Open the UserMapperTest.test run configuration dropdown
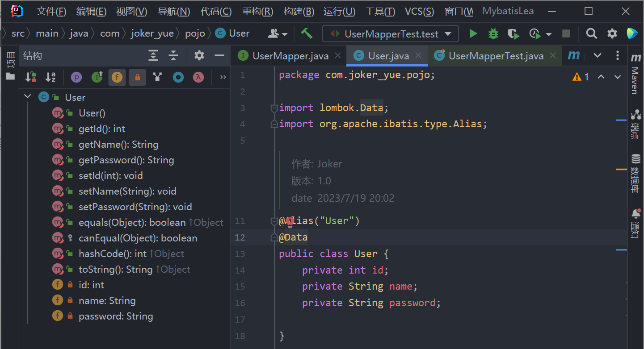The height and width of the screenshot is (349, 644). click(x=390, y=34)
